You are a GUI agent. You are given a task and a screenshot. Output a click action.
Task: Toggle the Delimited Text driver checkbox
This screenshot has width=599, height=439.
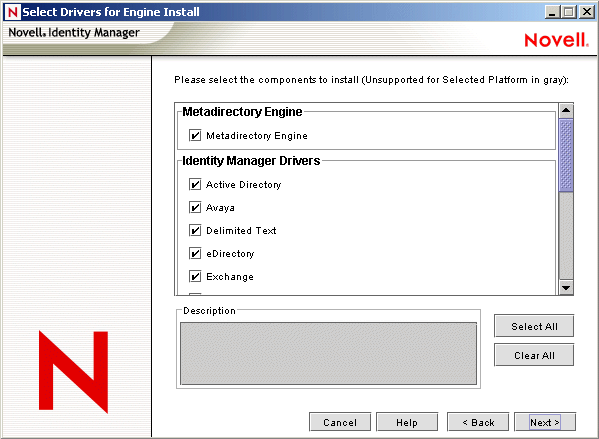pos(195,230)
